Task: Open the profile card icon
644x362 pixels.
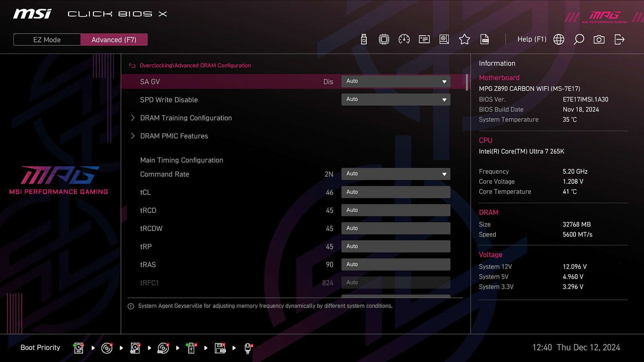Action: [424, 39]
